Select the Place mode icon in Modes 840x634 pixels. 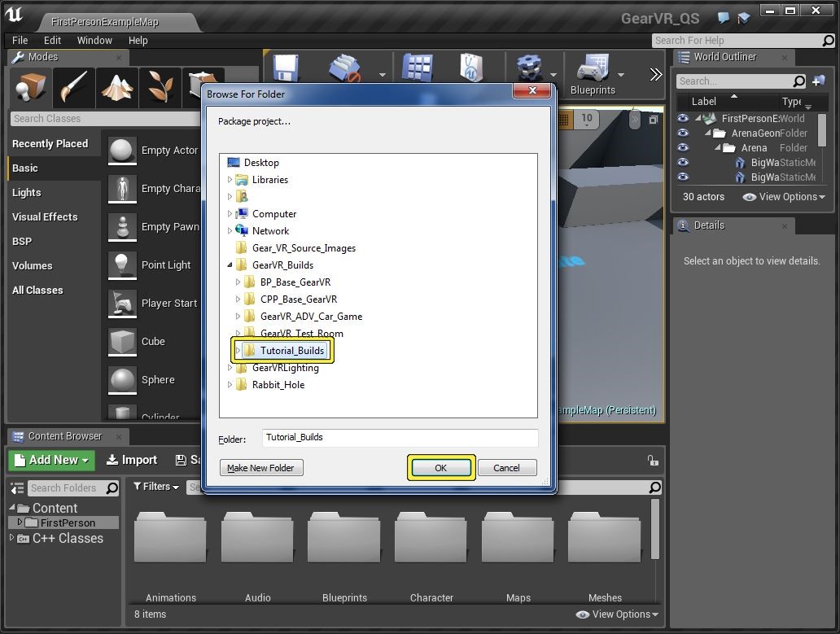point(30,87)
